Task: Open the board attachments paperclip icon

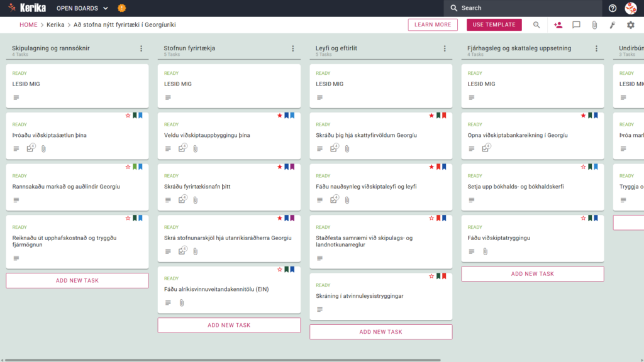Action: pyautogui.click(x=594, y=25)
